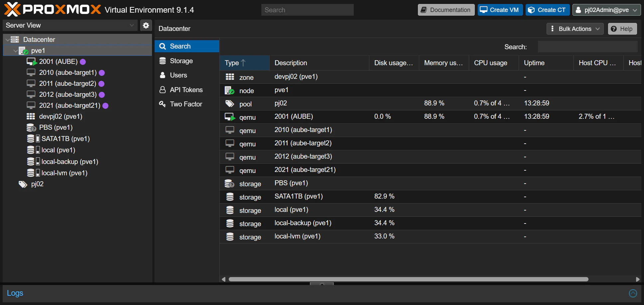Click the pool tag icon in table

(230, 103)
